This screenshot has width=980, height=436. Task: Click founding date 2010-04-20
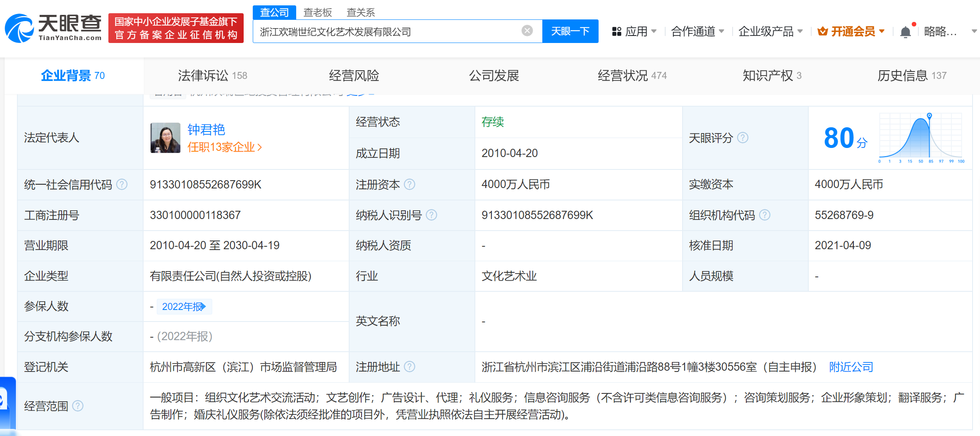(x=510, y=153)
